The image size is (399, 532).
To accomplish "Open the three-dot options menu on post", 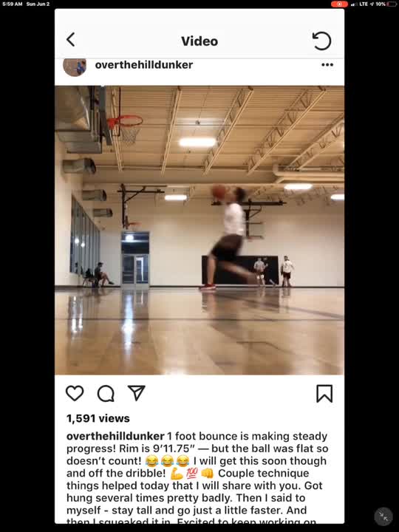I will pyautogui.click(x=327, y=65).
